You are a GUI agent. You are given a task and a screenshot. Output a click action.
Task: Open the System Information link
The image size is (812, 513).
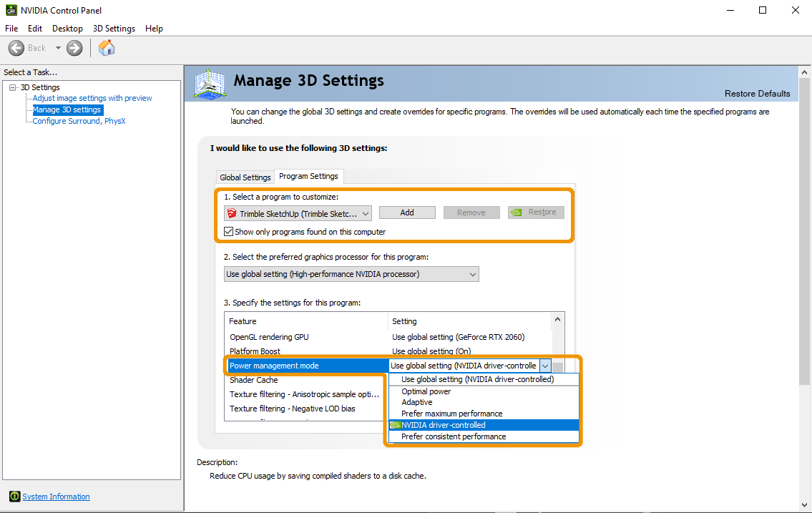point(56,497)
